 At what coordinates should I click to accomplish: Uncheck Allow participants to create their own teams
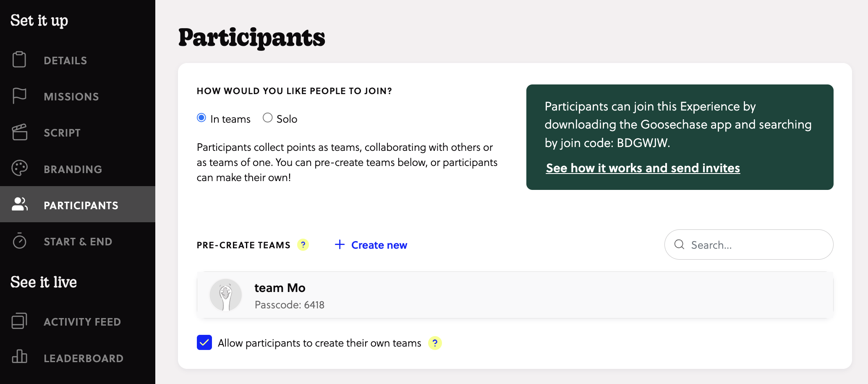pyautogui.click(x=204, y=342)
